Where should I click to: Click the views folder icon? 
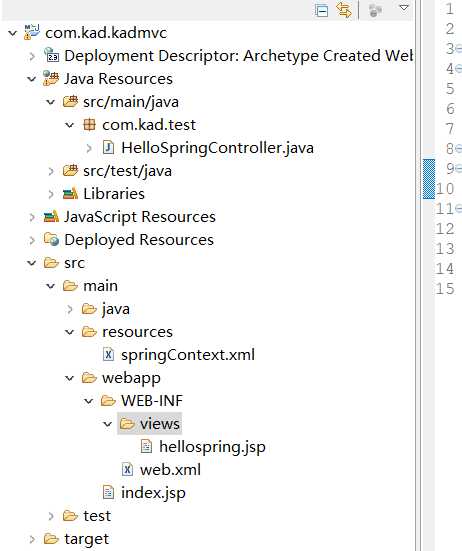pyautogui.click(x=127, y=423)
